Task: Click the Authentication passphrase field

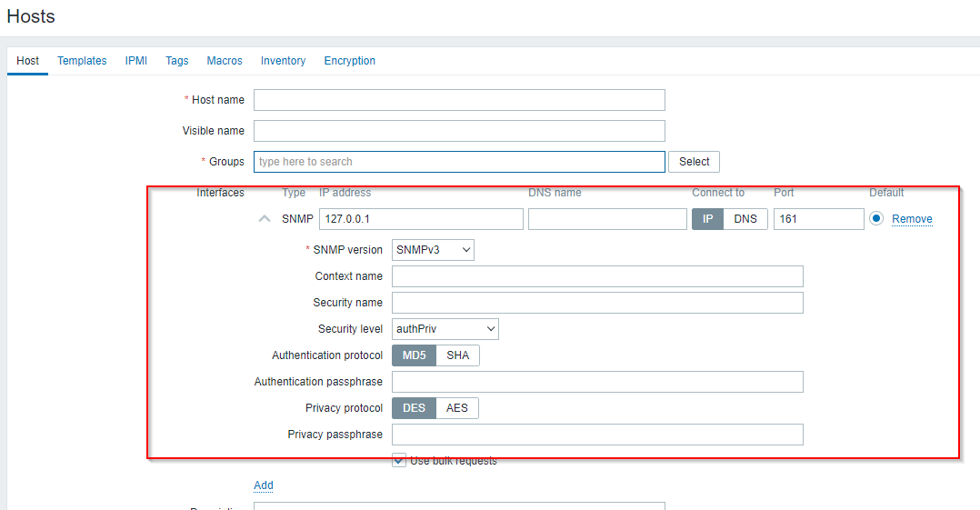Action: [x=597, y=382]
